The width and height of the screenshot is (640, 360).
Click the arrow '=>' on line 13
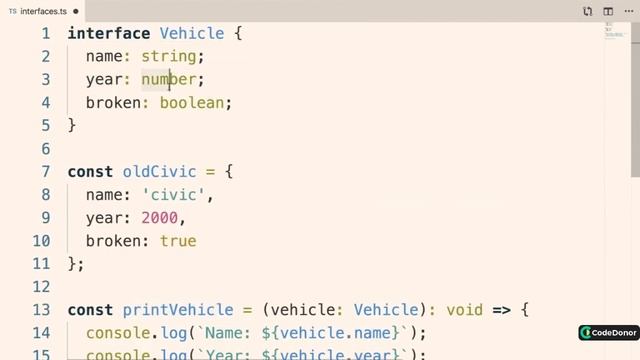click(x=502, y=311)
